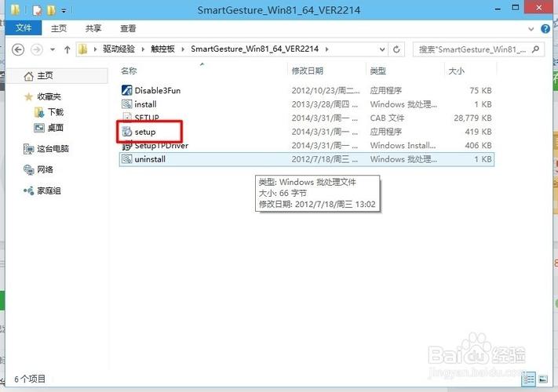558x392 pixels.
Task: Click the uninstall file gear icon
Action: [126, 159]
